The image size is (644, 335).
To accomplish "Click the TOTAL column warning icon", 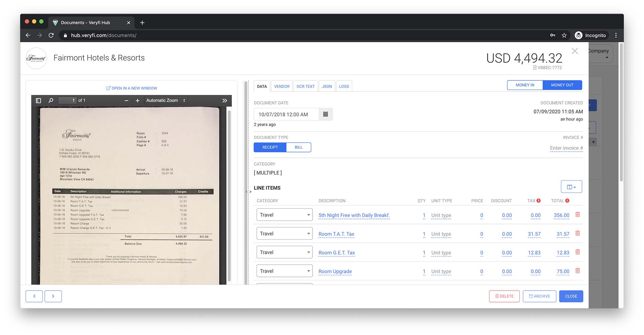I will click(x=567, y=201).
